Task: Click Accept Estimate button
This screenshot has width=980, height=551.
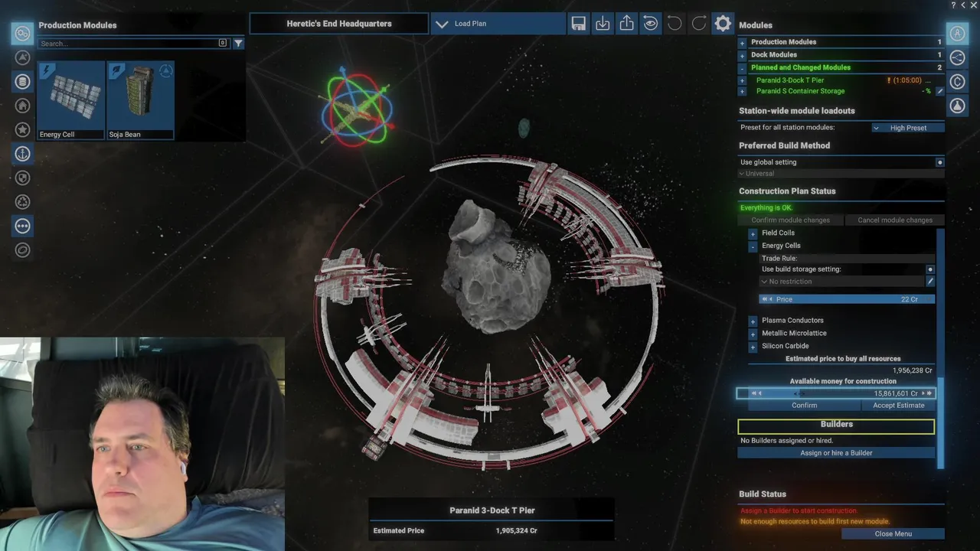Action: coord(898,406)
